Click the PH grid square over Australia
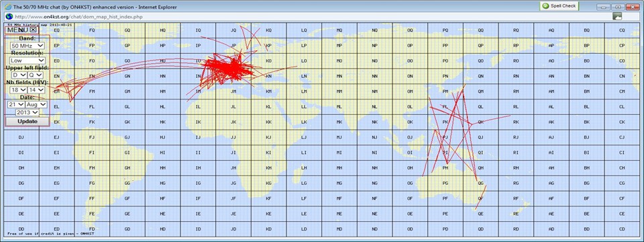Image resolution: width=644 pixels, height=242 pixels. [445, 168]
